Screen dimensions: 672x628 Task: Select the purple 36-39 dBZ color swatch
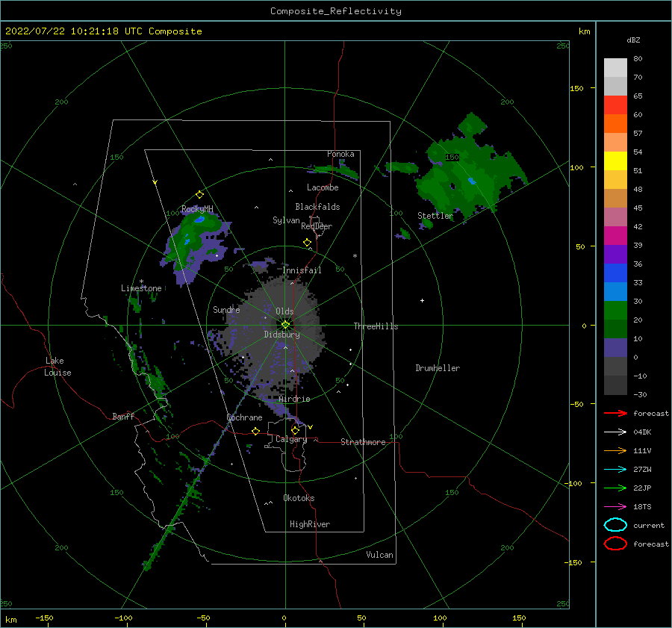pos(615,255)
